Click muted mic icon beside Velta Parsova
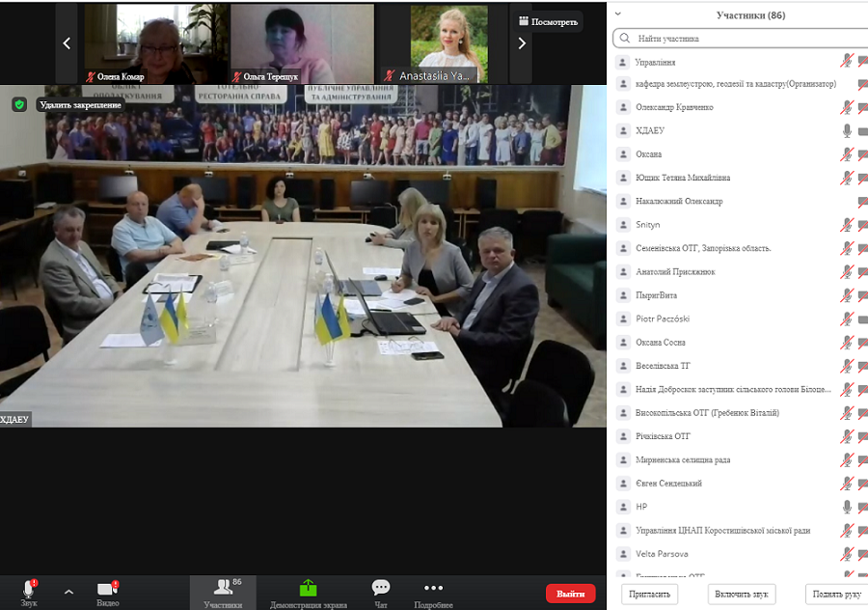The height and width of the screenshot is (610, 868). (x=847, y=554)
